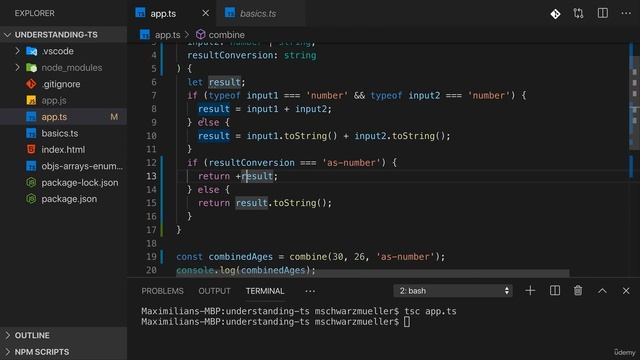The width and height of the screenshot is (640, 360).
Task: Click combinedAges variable on line 19
Action: [240, 257]
